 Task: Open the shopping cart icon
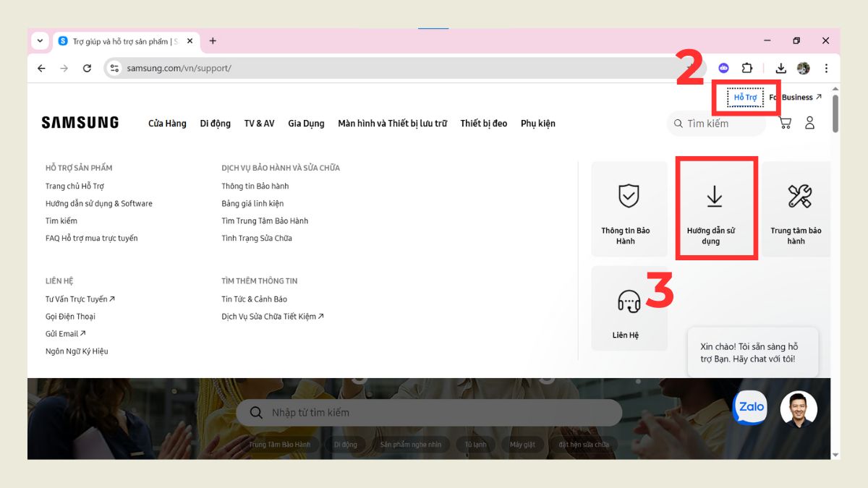pyautogui.click(x=785, y=123)
